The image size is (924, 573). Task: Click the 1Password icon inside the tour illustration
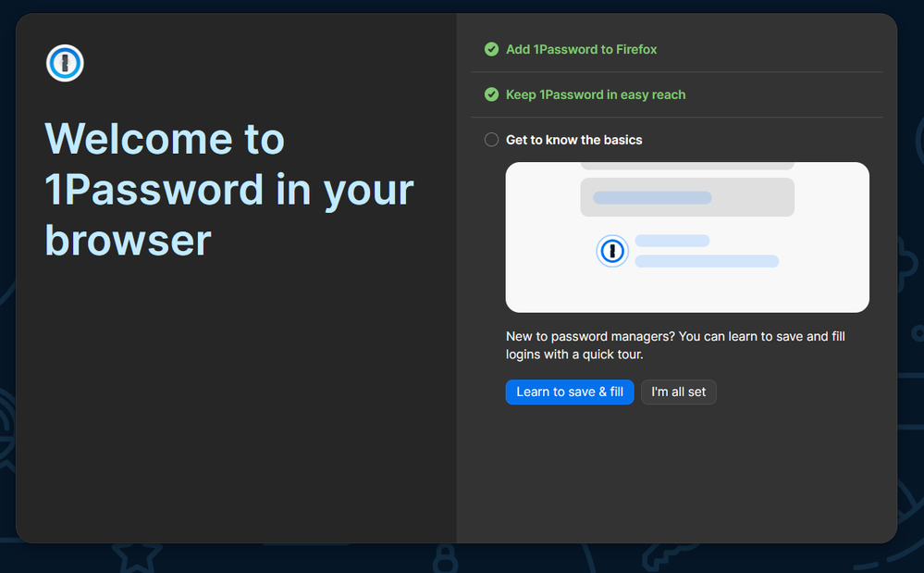click(611, 251)
